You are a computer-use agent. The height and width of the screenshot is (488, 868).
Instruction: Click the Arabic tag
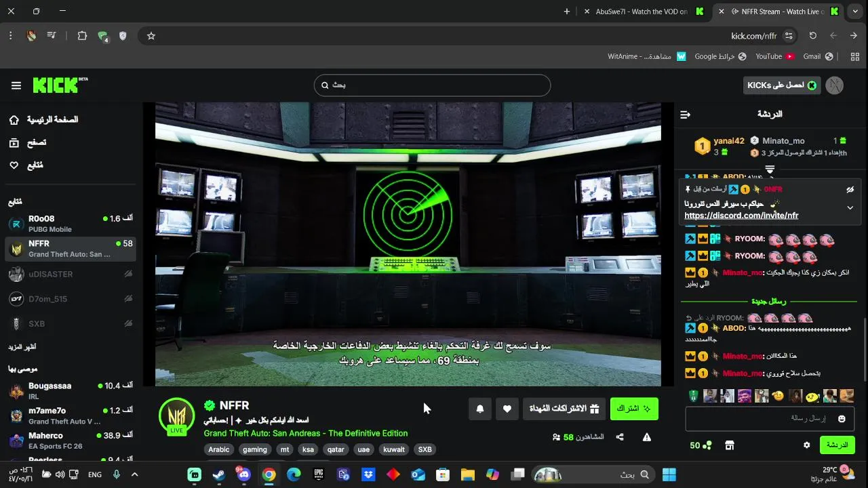point(219,449)
